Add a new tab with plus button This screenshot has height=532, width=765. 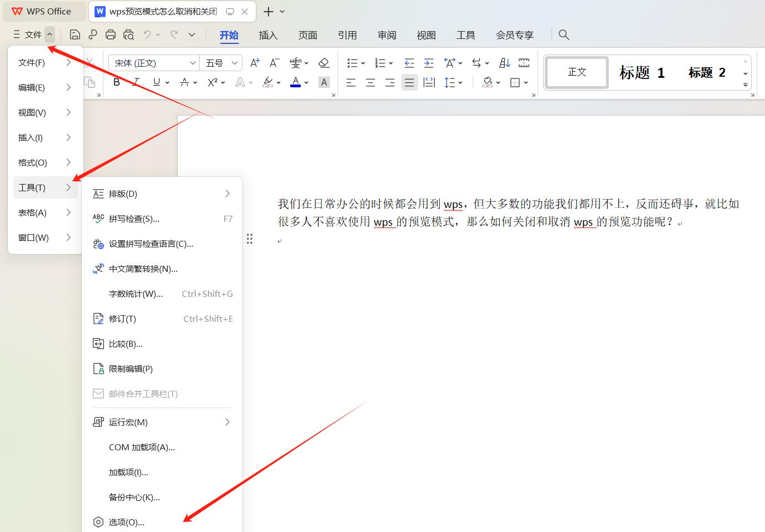coord(269,11)
